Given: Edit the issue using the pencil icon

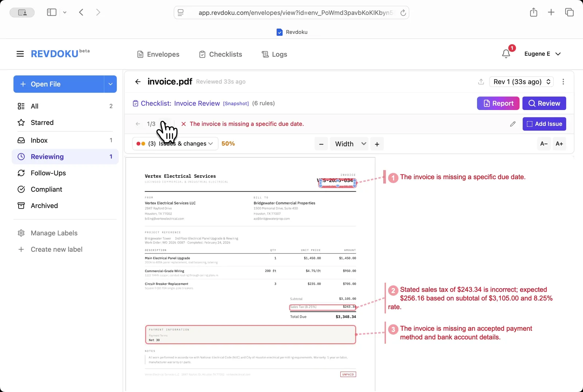Looking at the screenshot, I should point(513,124).
